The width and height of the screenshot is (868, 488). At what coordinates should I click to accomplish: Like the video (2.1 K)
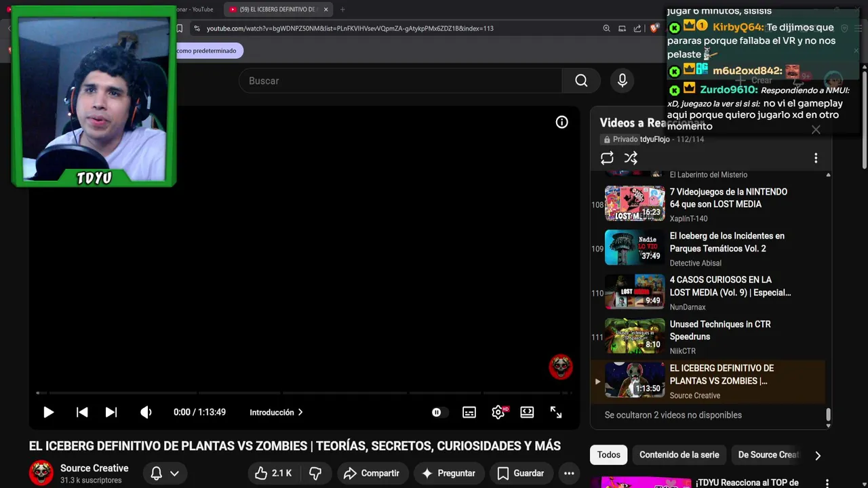273,473
